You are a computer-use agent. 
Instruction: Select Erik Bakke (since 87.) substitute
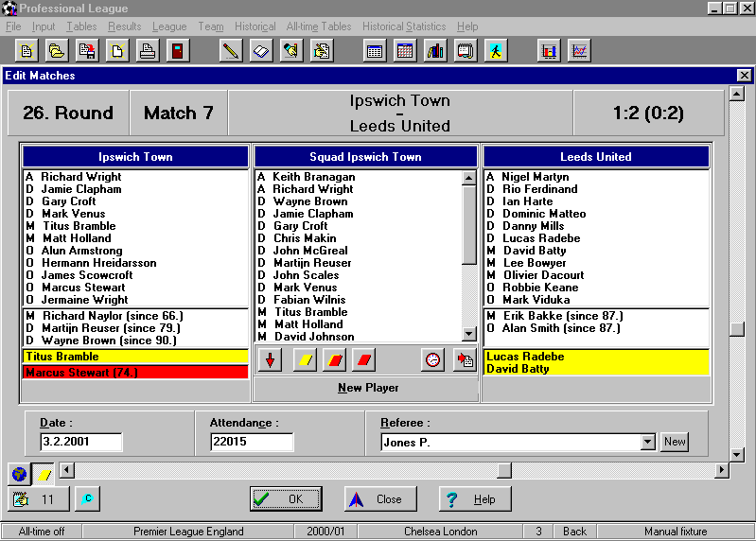[x=596, y=316]
